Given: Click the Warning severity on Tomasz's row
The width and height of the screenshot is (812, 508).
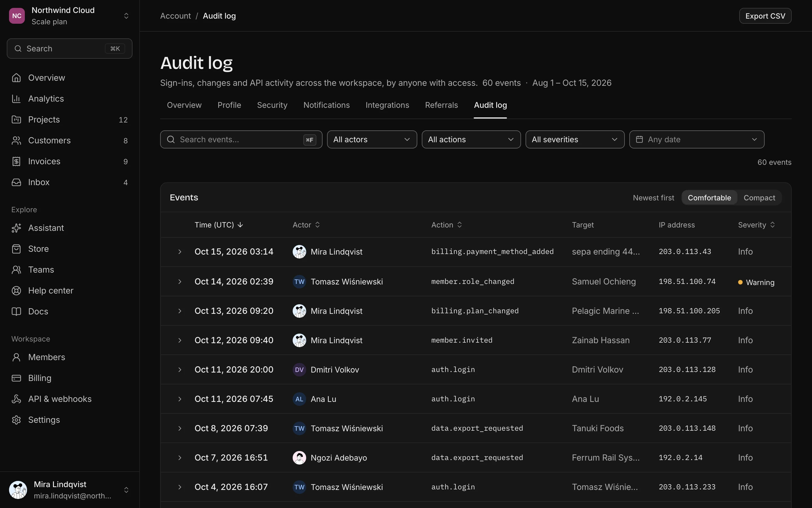Looking at the screenshot, I should tap(756, 282).
